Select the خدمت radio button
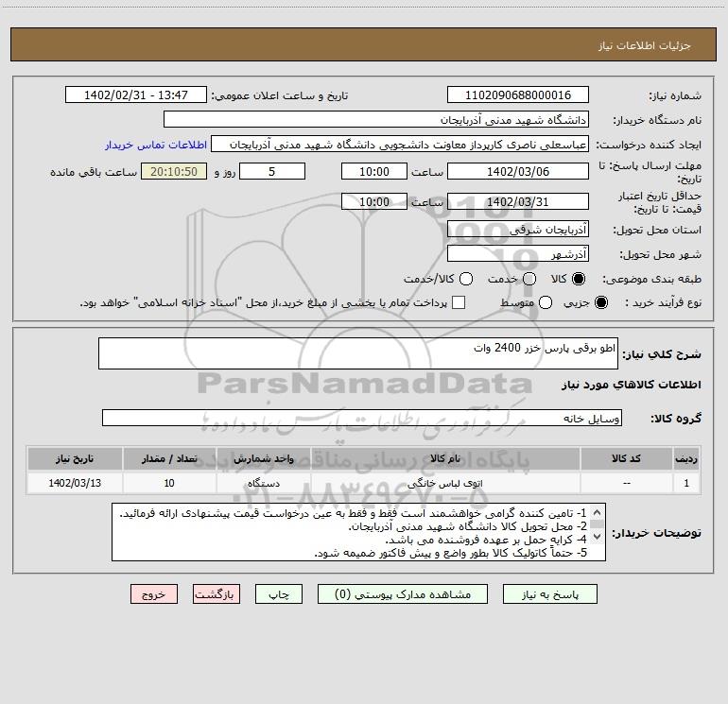The image size is (728, 704). click(529, 279)
